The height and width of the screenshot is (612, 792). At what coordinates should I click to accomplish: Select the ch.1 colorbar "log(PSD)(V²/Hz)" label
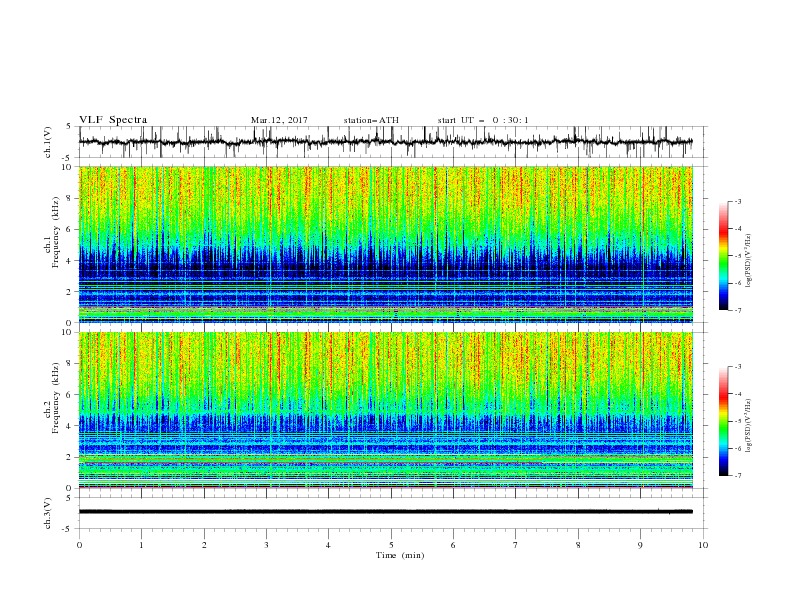click(749, 261)
